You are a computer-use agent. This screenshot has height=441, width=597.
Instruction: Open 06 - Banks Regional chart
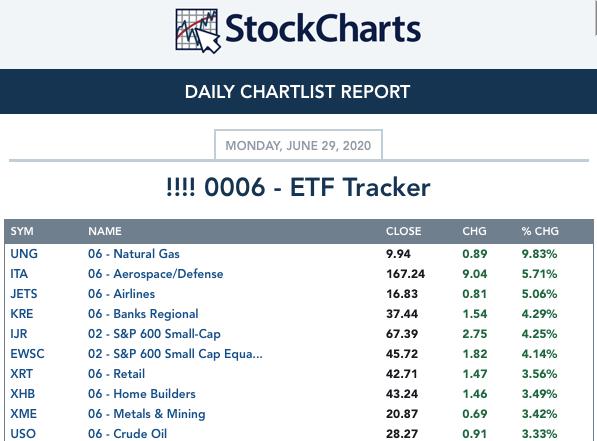(143, 314)
